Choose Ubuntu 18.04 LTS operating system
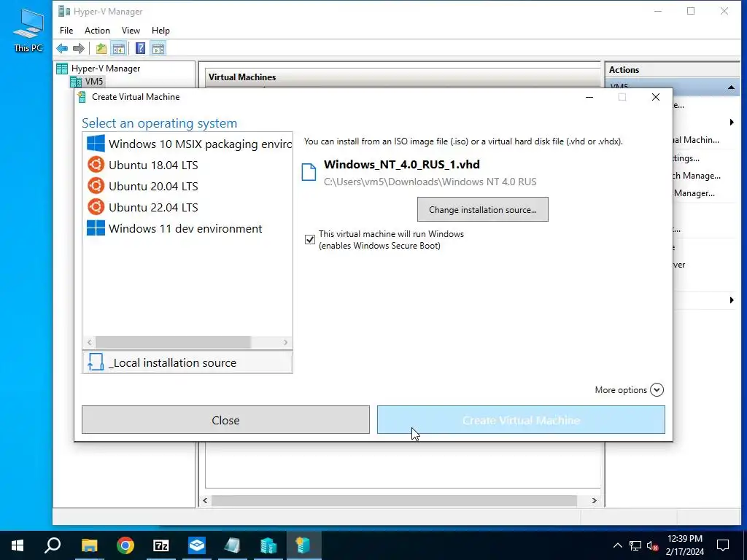Screen dimensions: 747x560 [187, 165]
